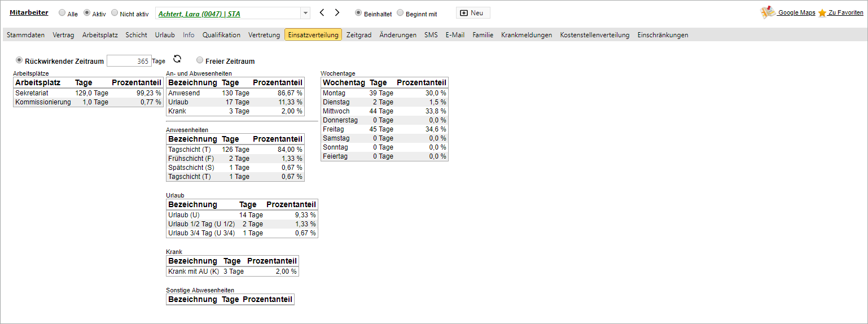Go to next employee with right arrow
The height and width of the screenshot is (324, 868).
[x=337, y=12]
